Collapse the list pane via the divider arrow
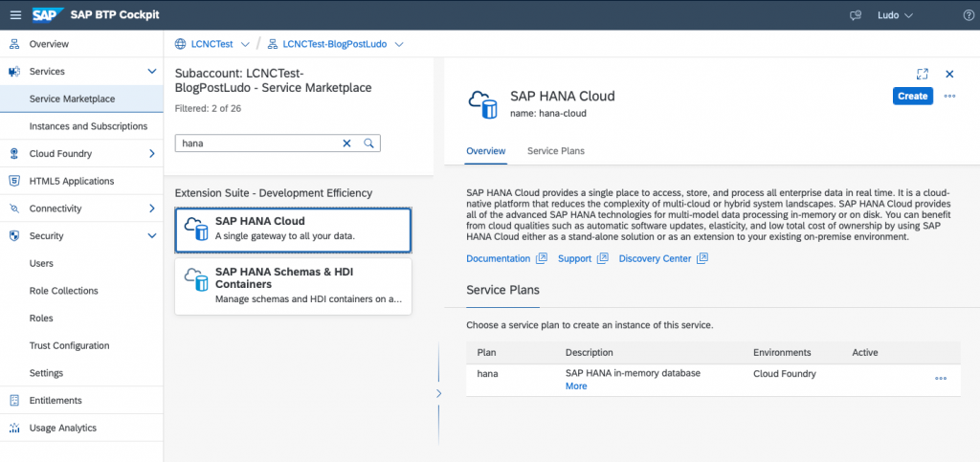The width and height of the screenshot is (980, 462). click(438, 393)
